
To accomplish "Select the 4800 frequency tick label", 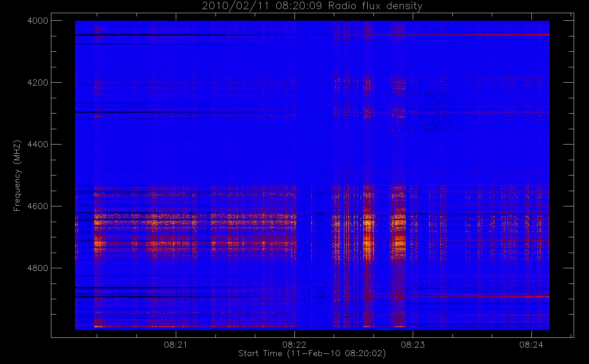I will click(x=38, y=268).
